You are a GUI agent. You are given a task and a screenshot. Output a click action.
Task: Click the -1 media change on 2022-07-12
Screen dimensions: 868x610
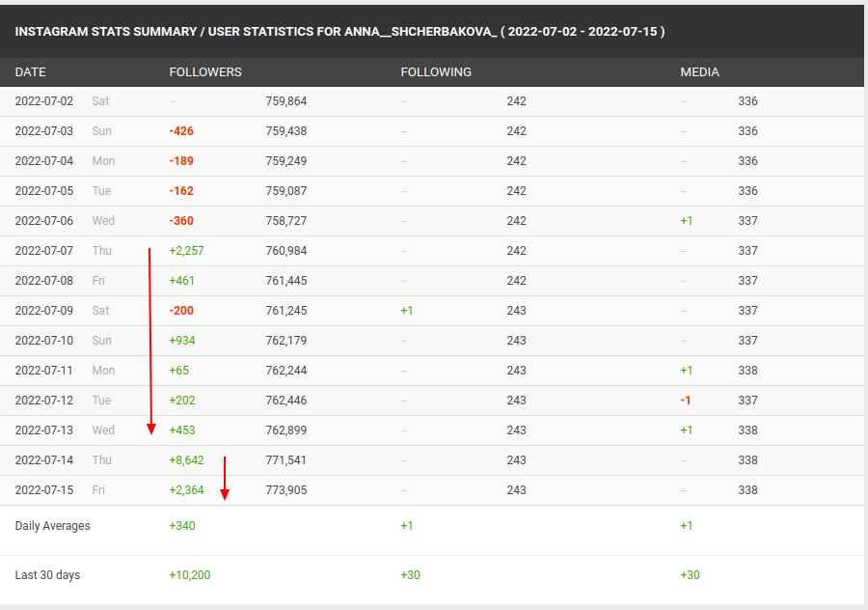click(x=686, y=401)
